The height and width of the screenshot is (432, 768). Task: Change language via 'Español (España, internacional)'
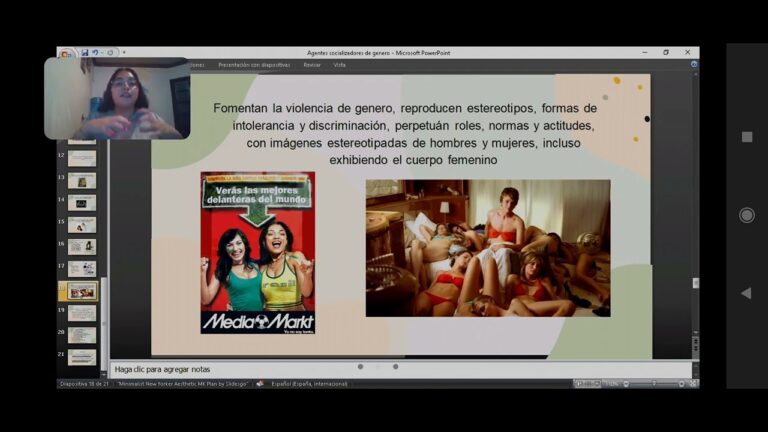309,384
